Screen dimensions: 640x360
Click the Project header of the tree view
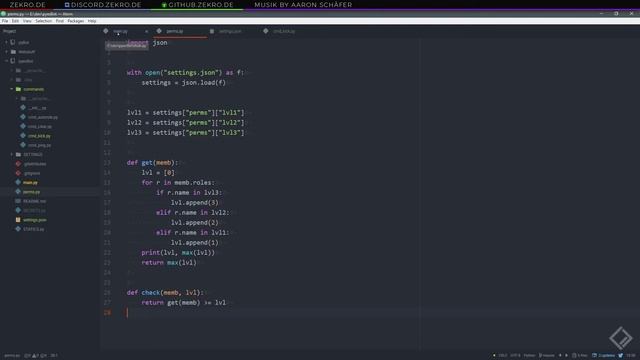[9, 31]
